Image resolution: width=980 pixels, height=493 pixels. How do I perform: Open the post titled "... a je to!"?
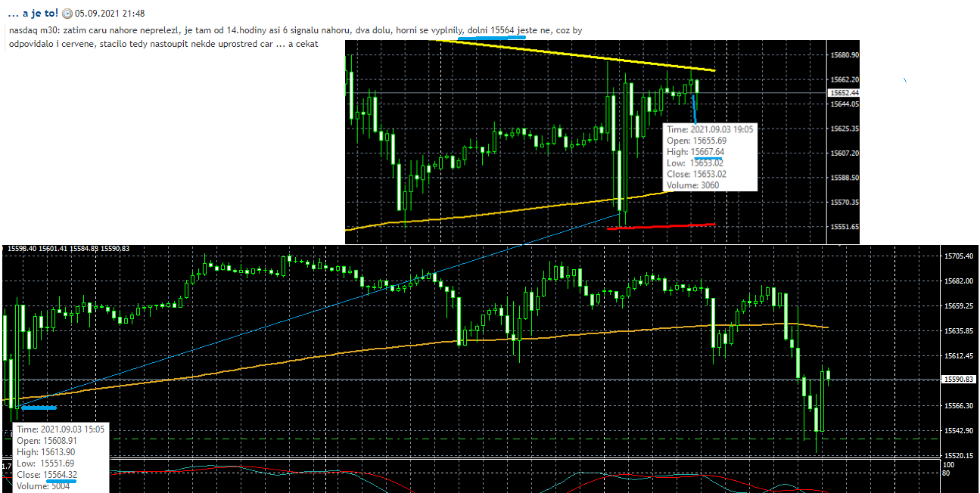33,14
